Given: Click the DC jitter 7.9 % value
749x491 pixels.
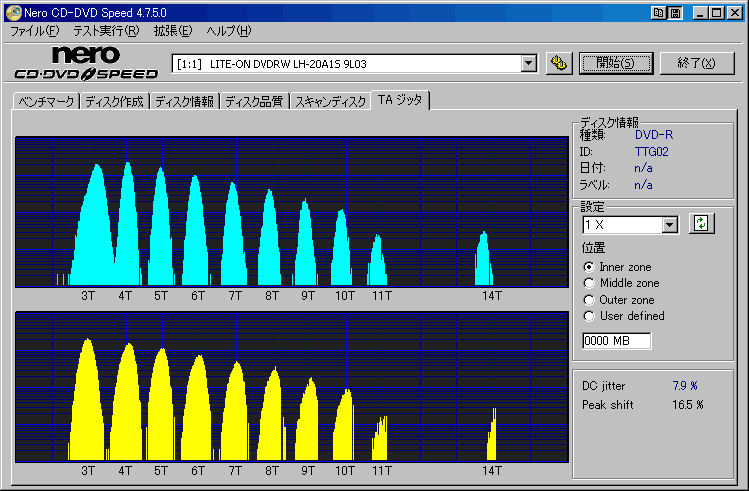Looking at the screenshot, I should [x=685, y=385].
